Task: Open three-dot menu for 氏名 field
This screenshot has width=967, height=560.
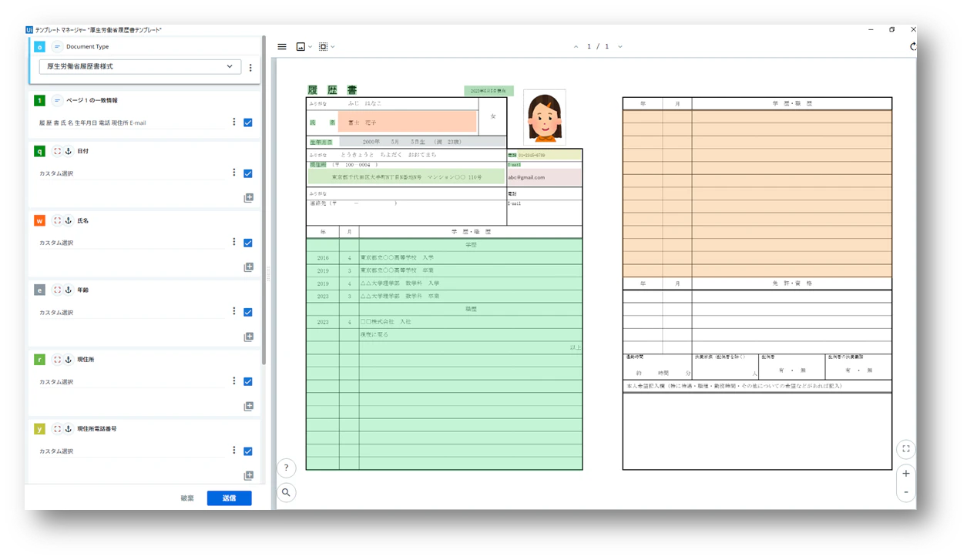Action: 234,242
